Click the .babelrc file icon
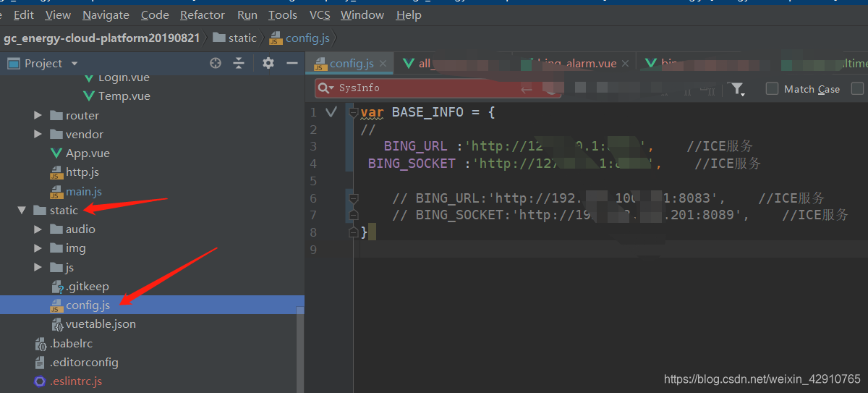 coord(41,343)
